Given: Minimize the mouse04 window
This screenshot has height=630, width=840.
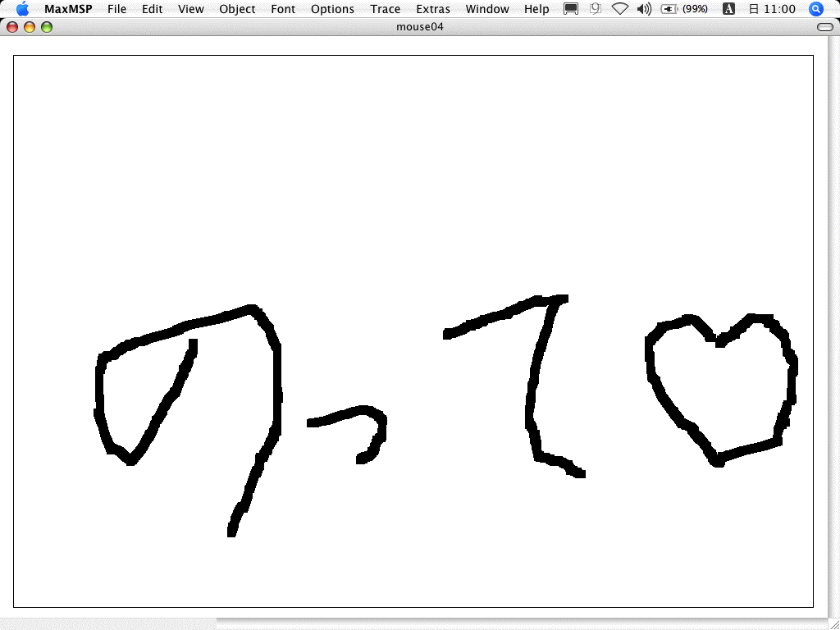Looking at the screenshot, I should click(30, 27).
